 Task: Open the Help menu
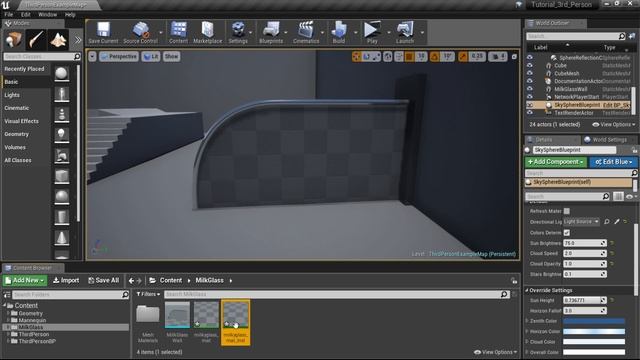pyautogui.click(x=70, y=14)
